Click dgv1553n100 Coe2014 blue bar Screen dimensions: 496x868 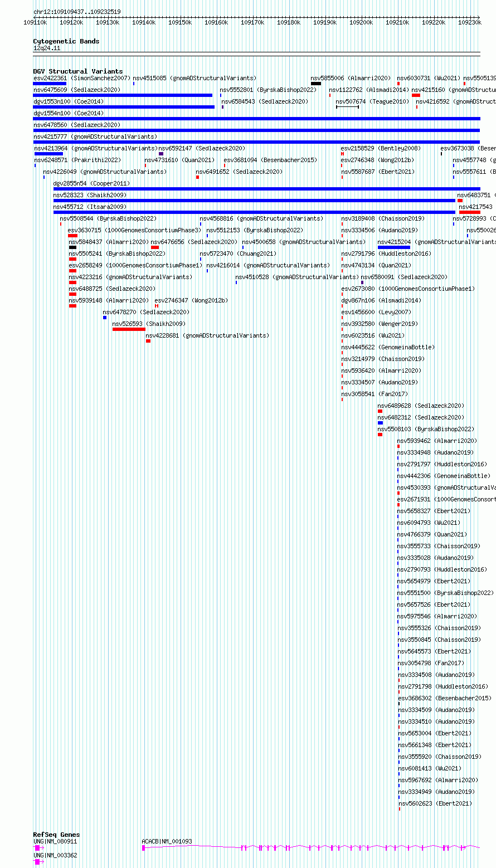[x=124, y=107]
